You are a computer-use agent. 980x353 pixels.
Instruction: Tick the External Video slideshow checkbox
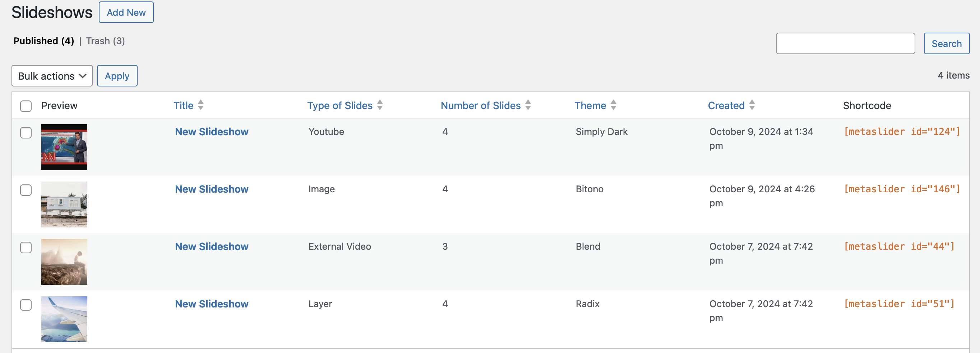(26, 248)
